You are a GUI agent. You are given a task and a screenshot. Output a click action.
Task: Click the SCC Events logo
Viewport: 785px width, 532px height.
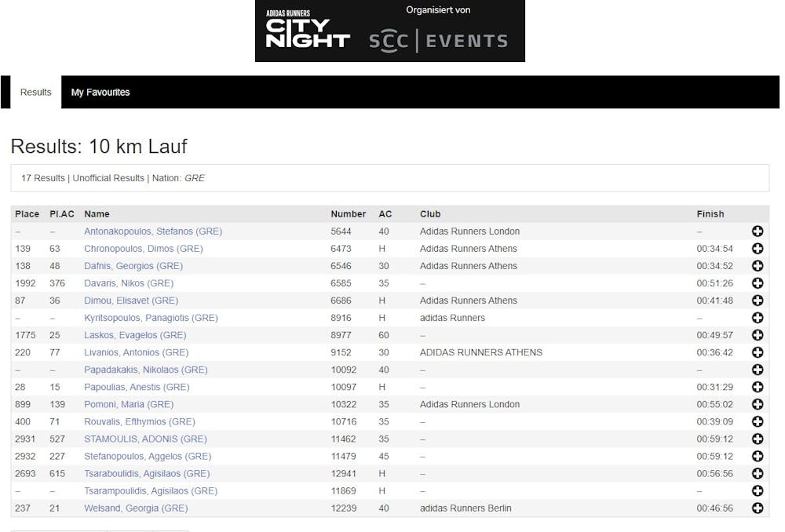coord(438,41)
